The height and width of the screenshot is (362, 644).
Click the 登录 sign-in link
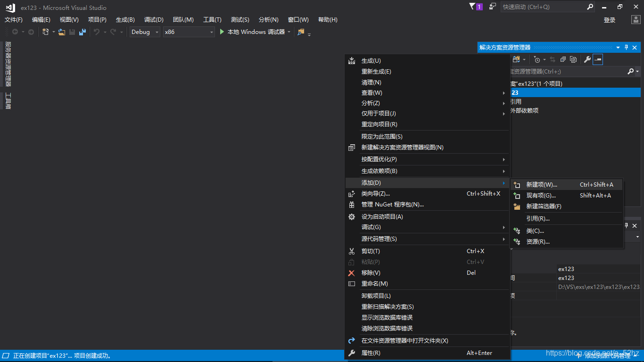click(610, 20)
